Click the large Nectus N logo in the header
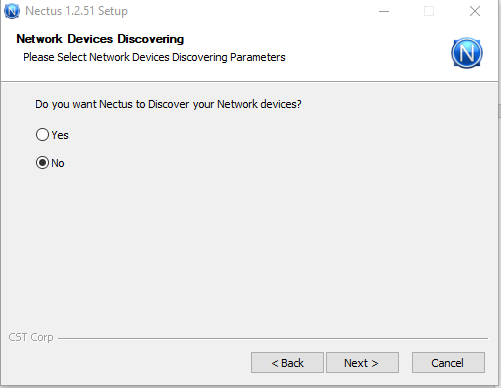 (x=467, y=53)
